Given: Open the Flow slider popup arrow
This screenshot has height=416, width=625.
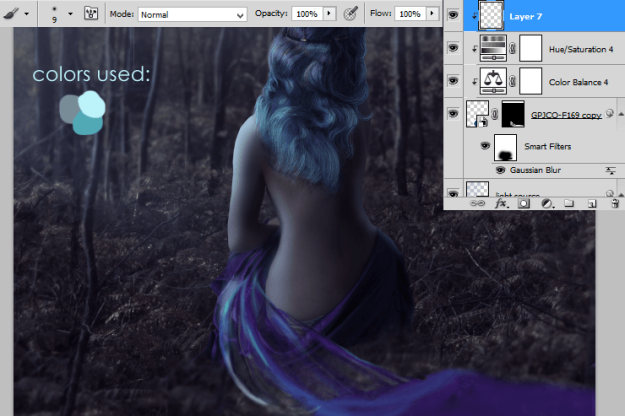Looking at the screenshot, I should 432,14.
